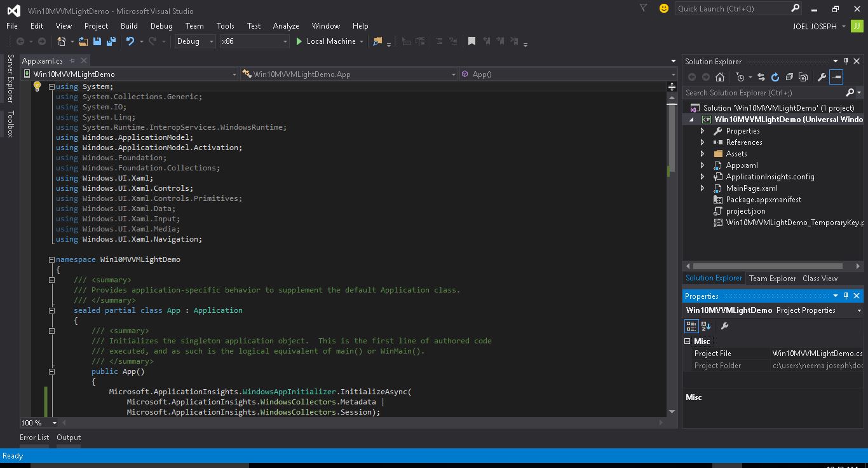The width and height of the screenshot is (868, 468).
Task: Click the Save All icon
Action: (x=111, y=41)
